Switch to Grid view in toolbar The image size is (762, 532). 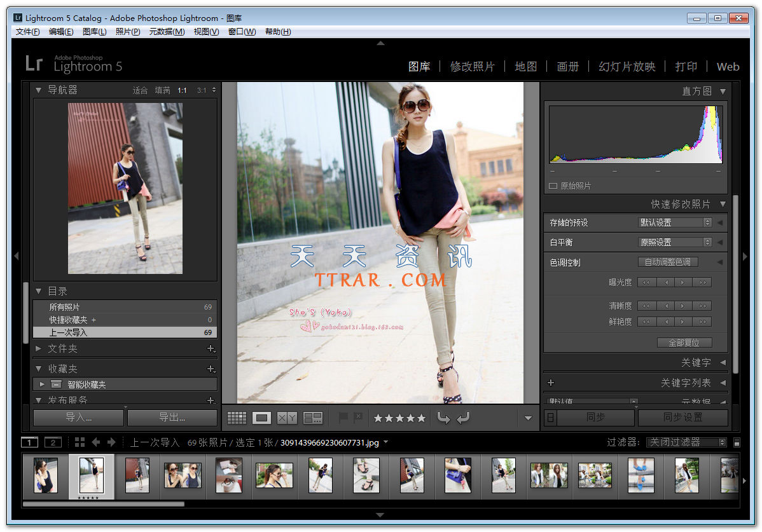[237, 418]
